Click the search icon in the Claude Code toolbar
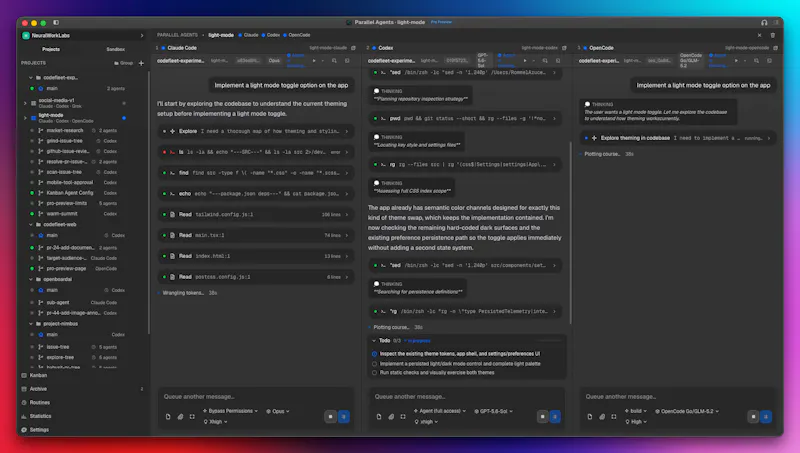 334,61
